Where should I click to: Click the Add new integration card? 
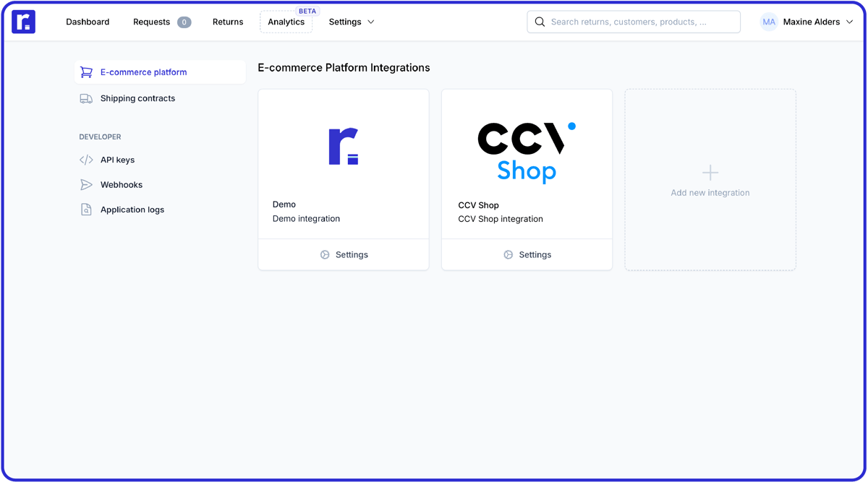pos(710,180)
